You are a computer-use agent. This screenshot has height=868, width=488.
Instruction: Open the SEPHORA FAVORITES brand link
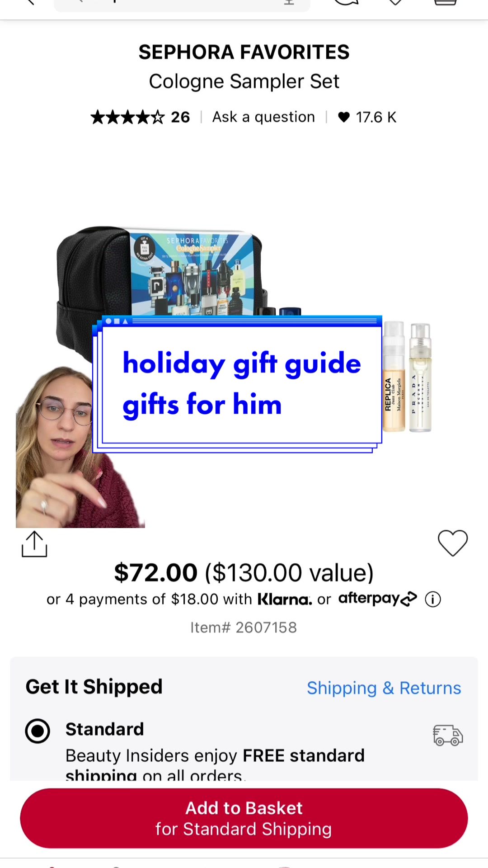[244, 52]
